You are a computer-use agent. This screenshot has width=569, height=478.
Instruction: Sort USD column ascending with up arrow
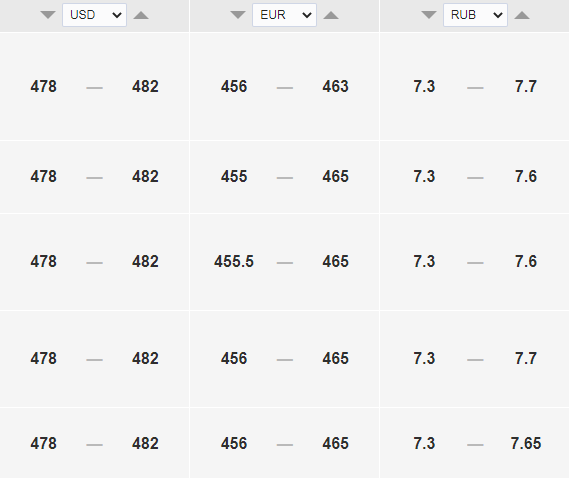pyautogui.click(x=141, y=15)
